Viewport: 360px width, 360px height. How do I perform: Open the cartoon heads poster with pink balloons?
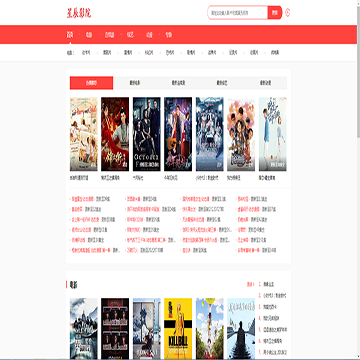coord(241,134)
